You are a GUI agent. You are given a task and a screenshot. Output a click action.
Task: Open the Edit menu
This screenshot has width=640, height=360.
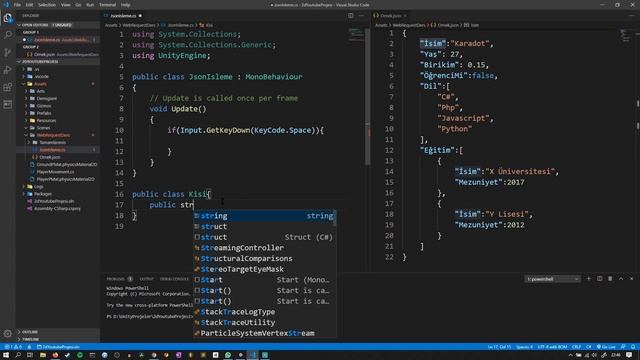(x=29, y=5)
